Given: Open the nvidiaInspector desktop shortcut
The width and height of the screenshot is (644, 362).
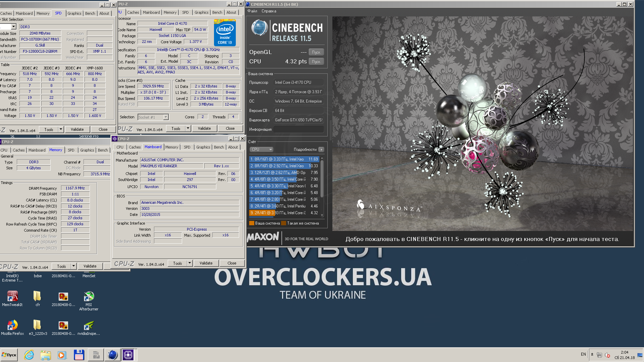Looking at the screenshot, I should [x=89, y=327].
